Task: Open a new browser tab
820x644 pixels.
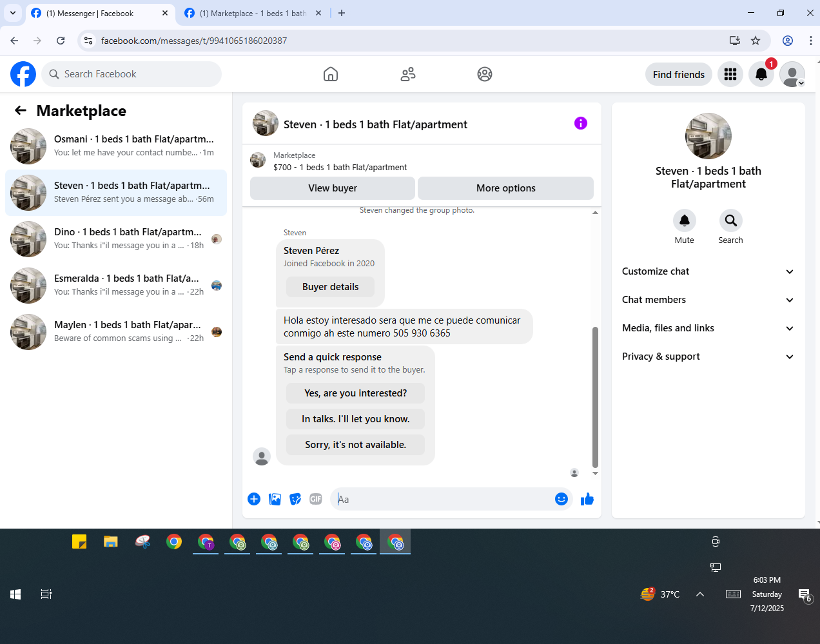Action: click(342, 13)
